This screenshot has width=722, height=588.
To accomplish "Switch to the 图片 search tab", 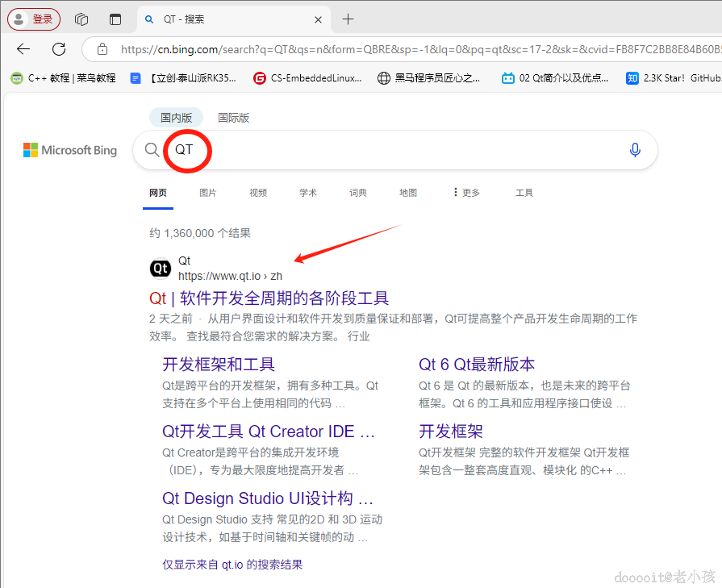I will point(207,192).
